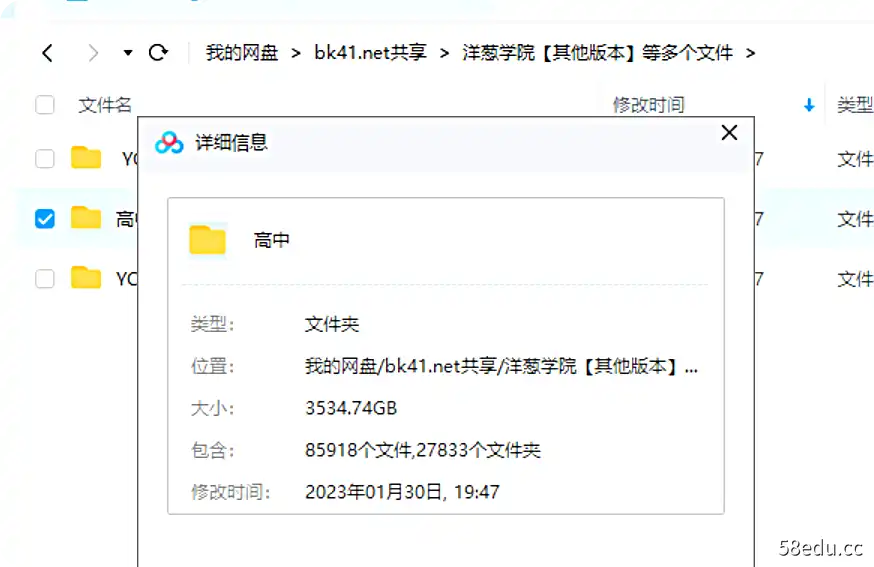Select the 文件夹 type value
Viewport: 874px width, 567px height.
[x=332, y=324]
